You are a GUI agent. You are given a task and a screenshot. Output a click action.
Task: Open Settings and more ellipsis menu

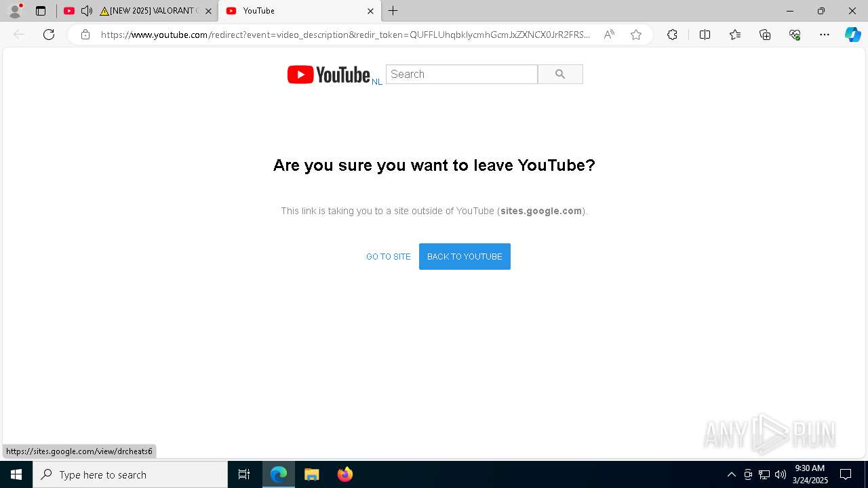825,35
